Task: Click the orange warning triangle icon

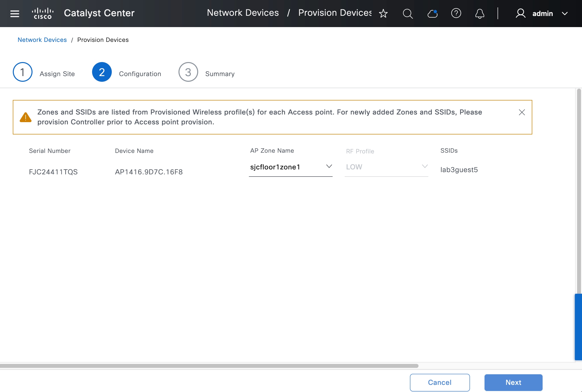Action: coord(26,117)
